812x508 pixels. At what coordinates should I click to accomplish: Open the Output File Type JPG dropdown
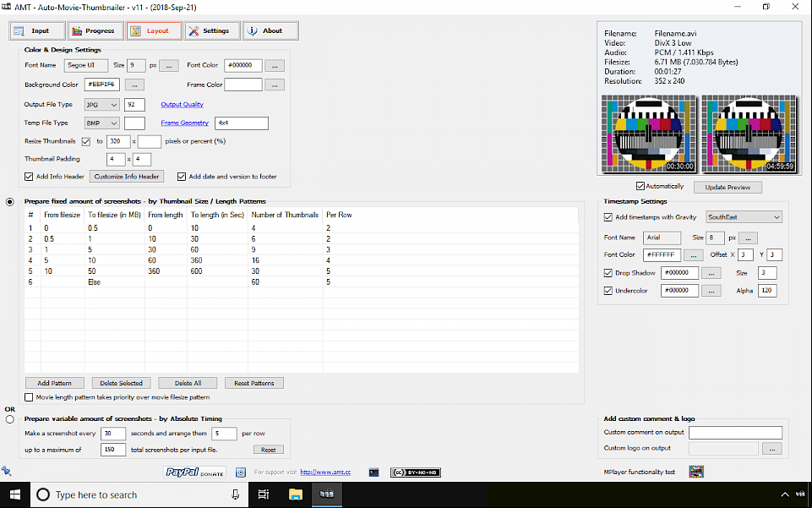coord(101,105)
